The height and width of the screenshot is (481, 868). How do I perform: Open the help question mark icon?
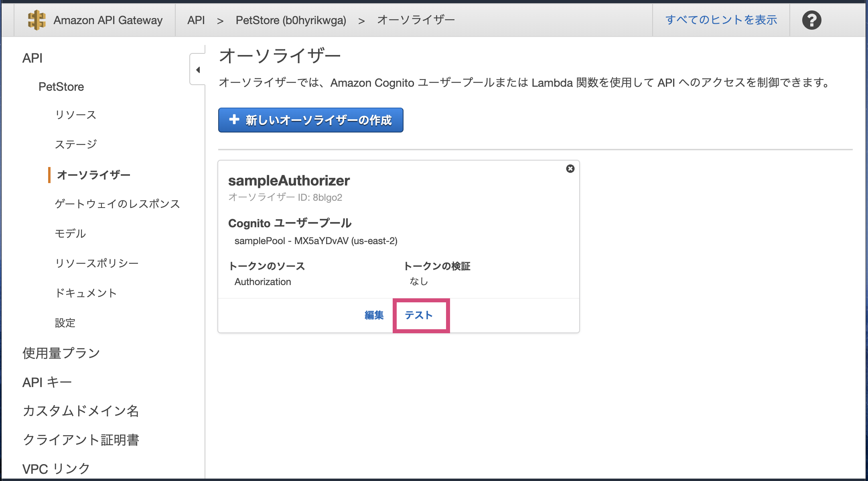(811, 20)
